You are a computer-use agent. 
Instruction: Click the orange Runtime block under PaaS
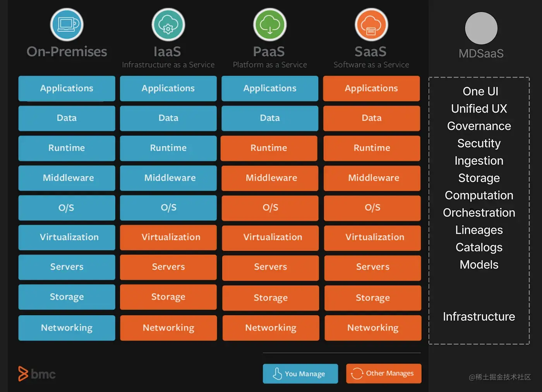pyautogui.click(x=269, y=148)
